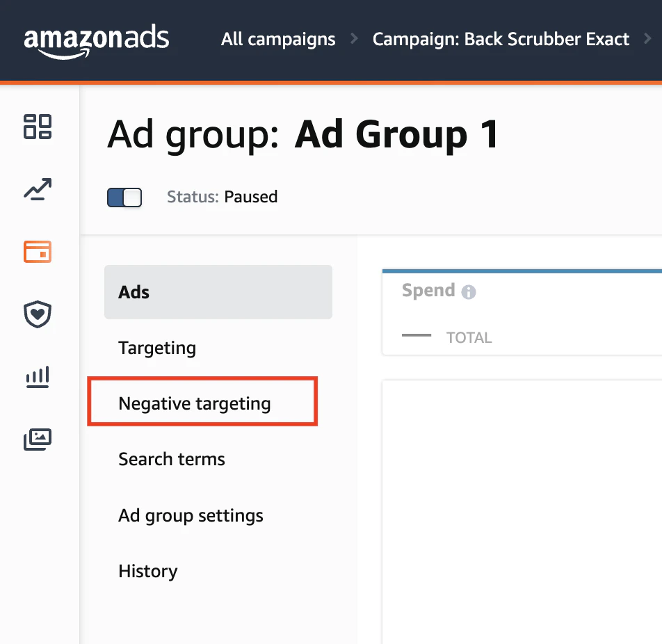Select the Ads tab
The height and width of the screenshot is (644, 662).
218,292
